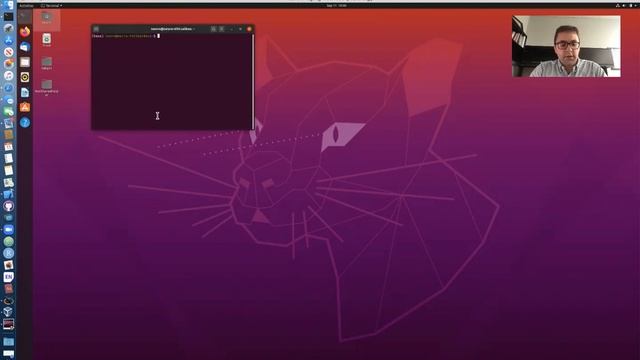640x360 pixels.
Task: Open the Zoom app in Mac dock
Action: (8, 230)
